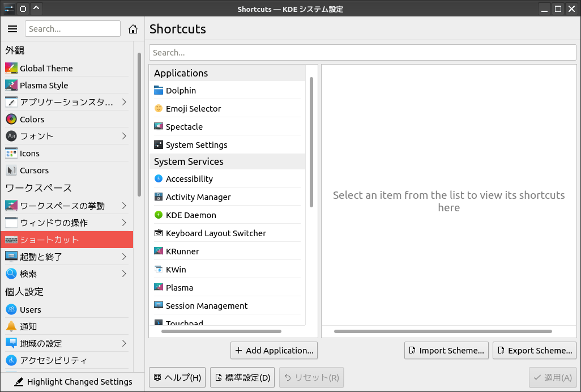Click the pin window icon in title bar
This screenshot has height=392, width=581.
tap(23, 8)
